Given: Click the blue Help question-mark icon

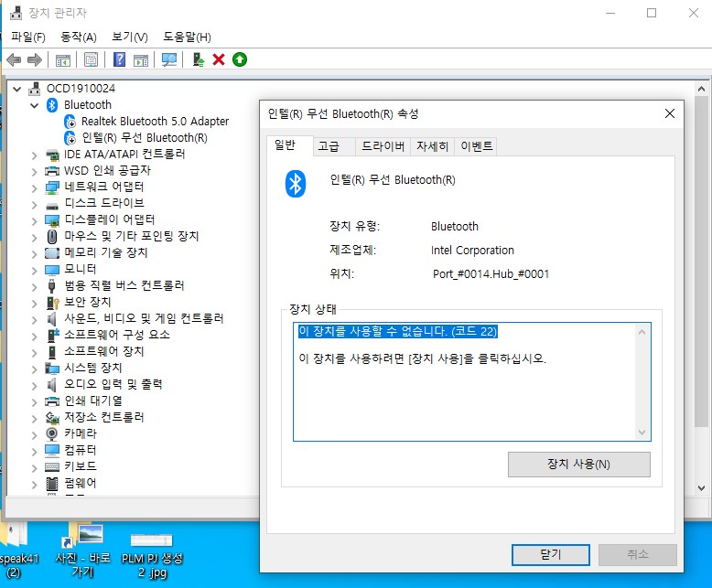Looking at the screenshot, I should click(119, 59).
